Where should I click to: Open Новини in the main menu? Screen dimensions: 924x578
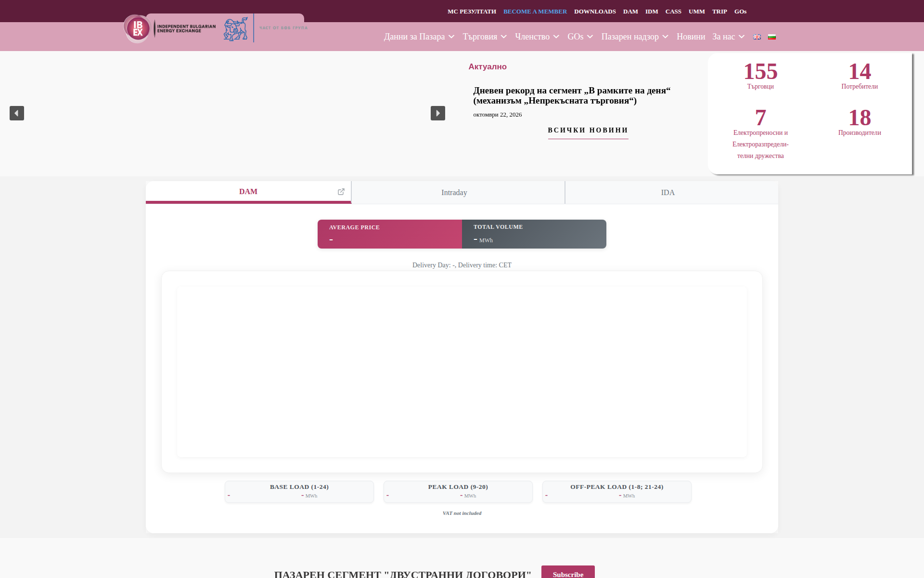pyautogui.click(x=691, y=37)
